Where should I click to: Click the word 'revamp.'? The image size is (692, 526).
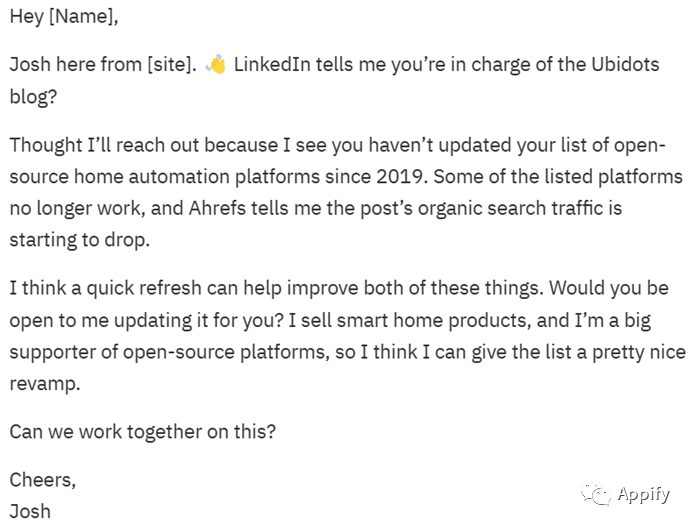[45, 384]
